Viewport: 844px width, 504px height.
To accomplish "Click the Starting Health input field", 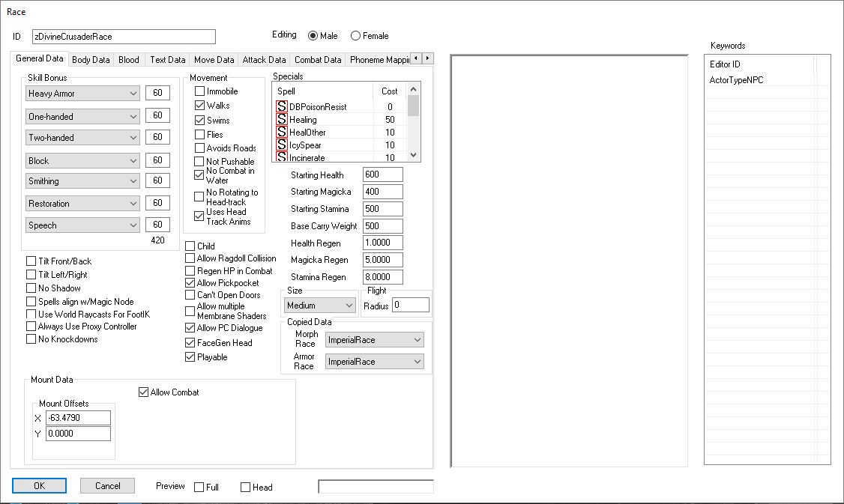I will coord(382,175).
